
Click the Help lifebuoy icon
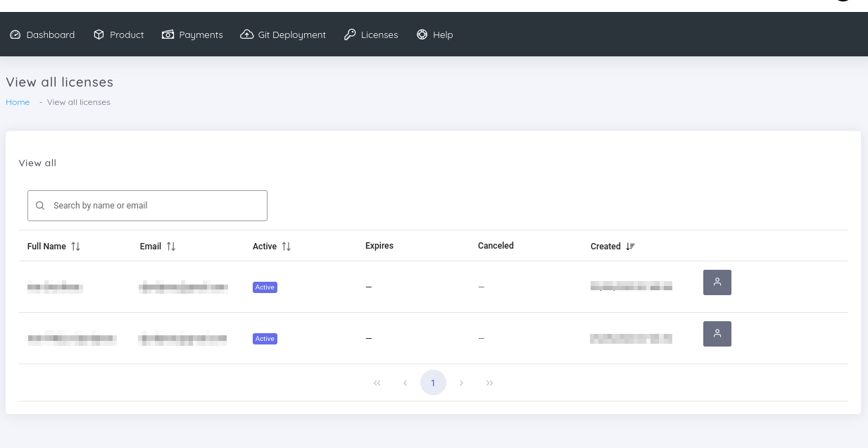pyautogui.click(x=422, y=35)
